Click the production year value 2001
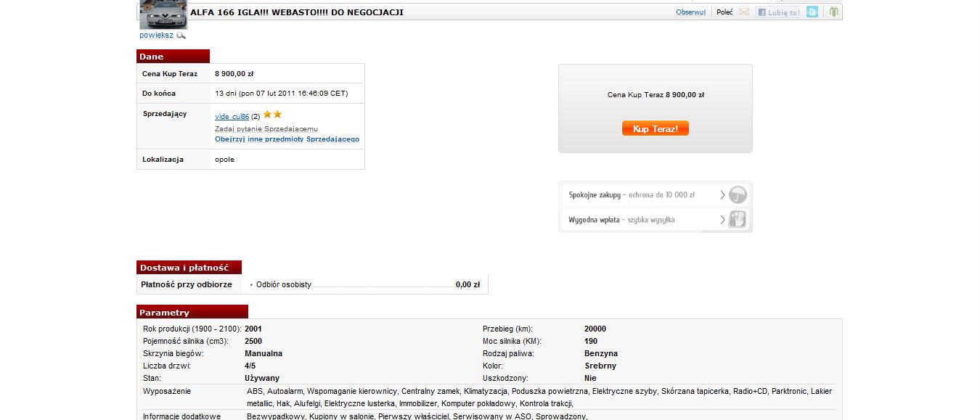The width and height of the screenshot is (980, 420). 253,329
